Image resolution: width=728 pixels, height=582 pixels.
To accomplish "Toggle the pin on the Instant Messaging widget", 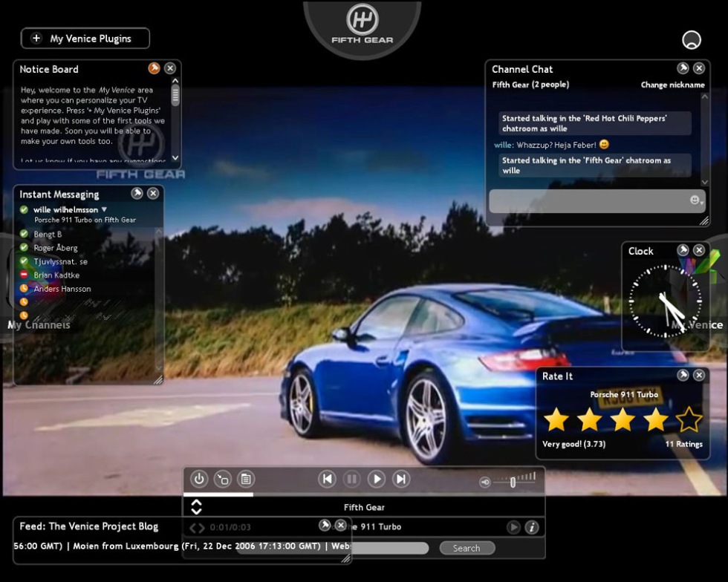I will (137, 194).
